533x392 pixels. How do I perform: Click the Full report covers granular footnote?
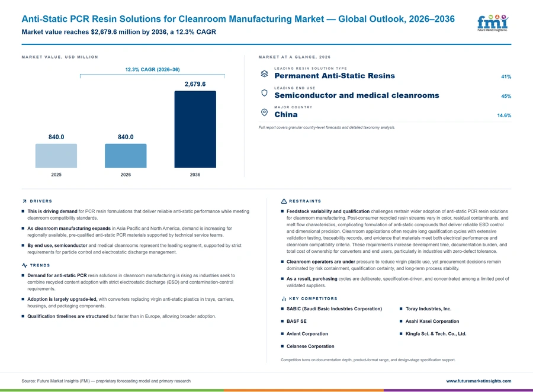coord(327,127)
